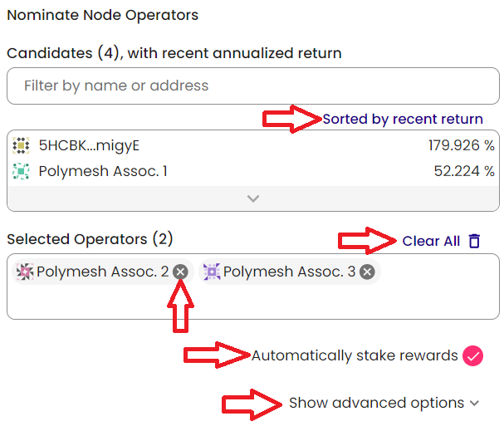The image size is (504, 426).
Task: Click the 179.926 % return value
Action: (x=461, y=146)
